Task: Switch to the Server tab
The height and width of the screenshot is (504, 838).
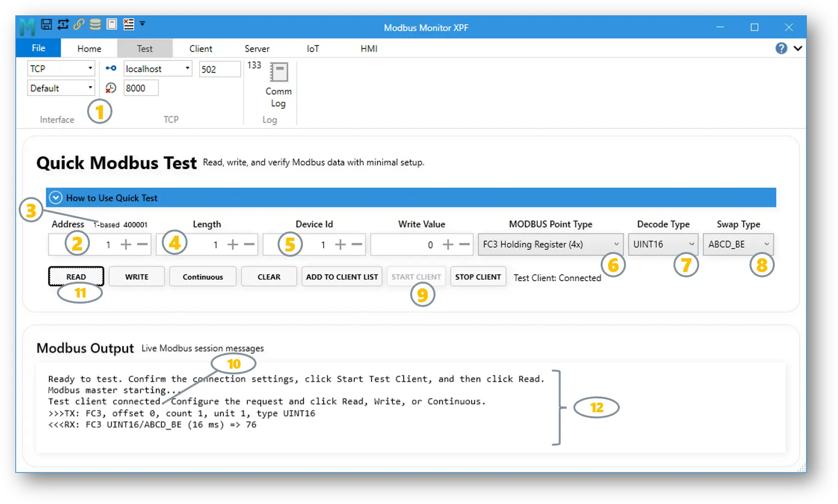Action: [257, 49]
